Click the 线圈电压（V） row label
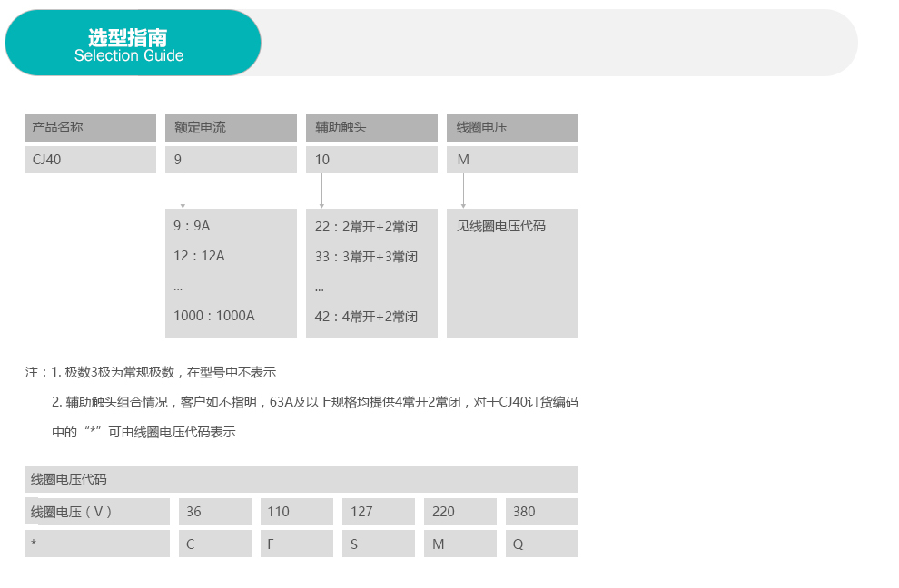 click(97, 512)
